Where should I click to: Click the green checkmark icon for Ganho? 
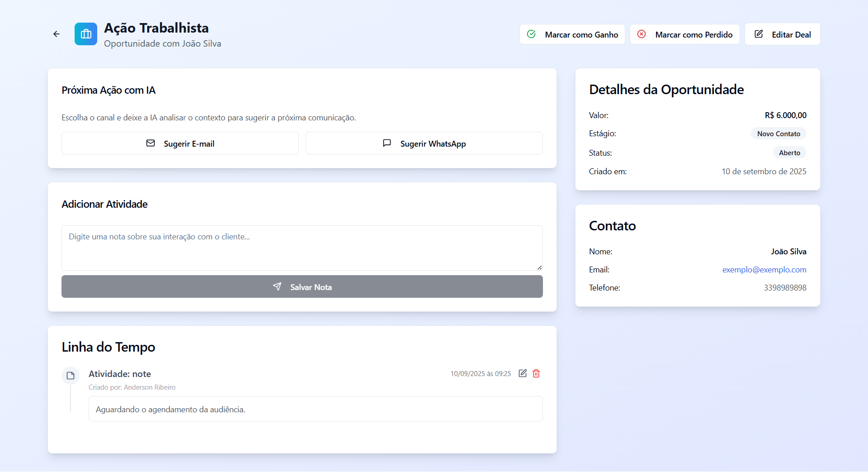(532, 34)
